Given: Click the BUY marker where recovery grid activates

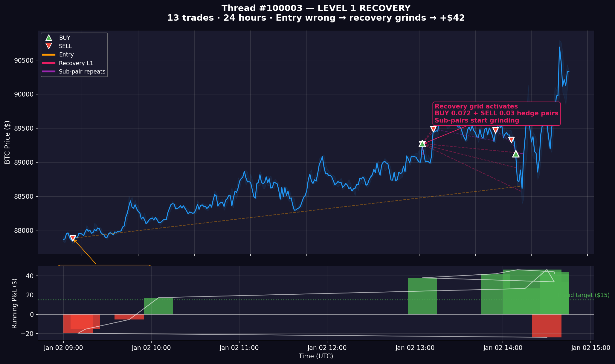Looking at the screenshot, I should point(422,144).
